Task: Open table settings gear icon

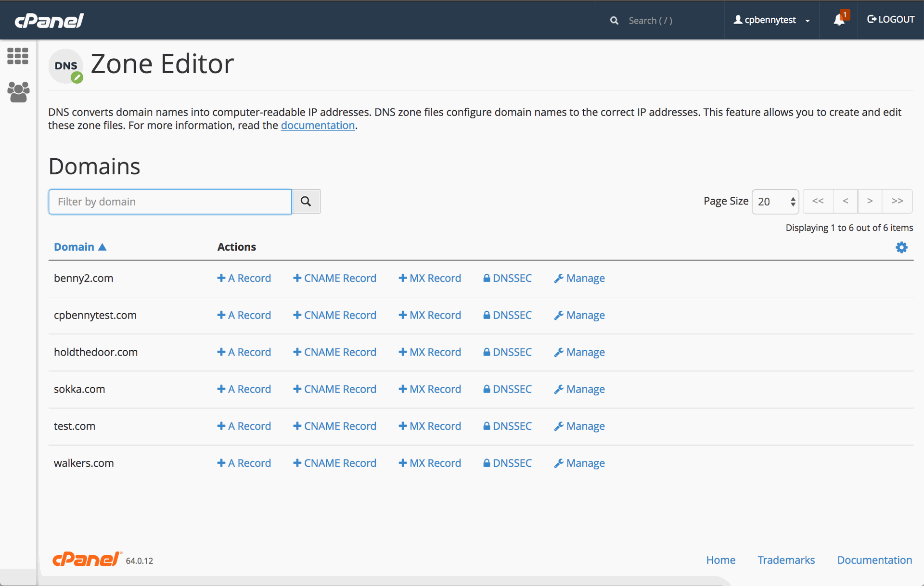Action: [x=901, y=247]
